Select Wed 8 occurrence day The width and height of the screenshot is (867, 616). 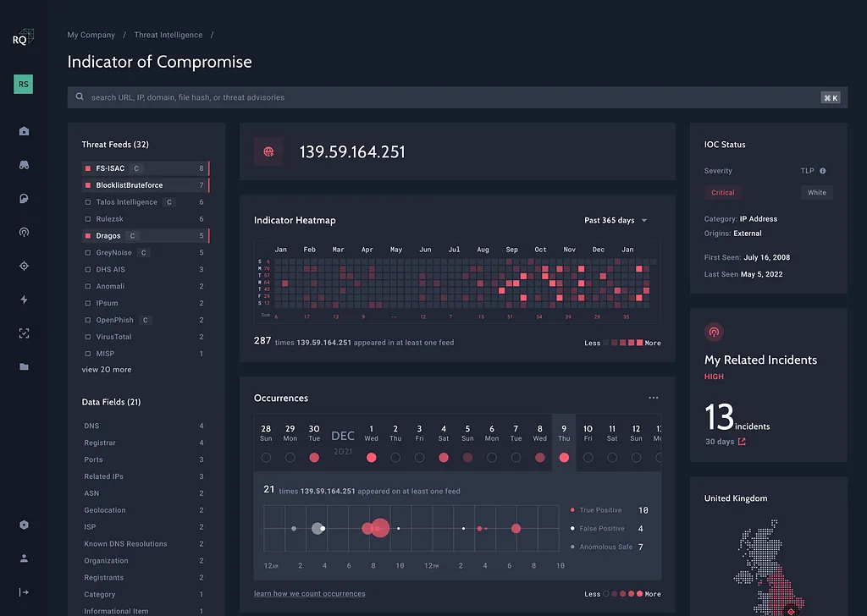pyautogui.click(x=539, y=443)
